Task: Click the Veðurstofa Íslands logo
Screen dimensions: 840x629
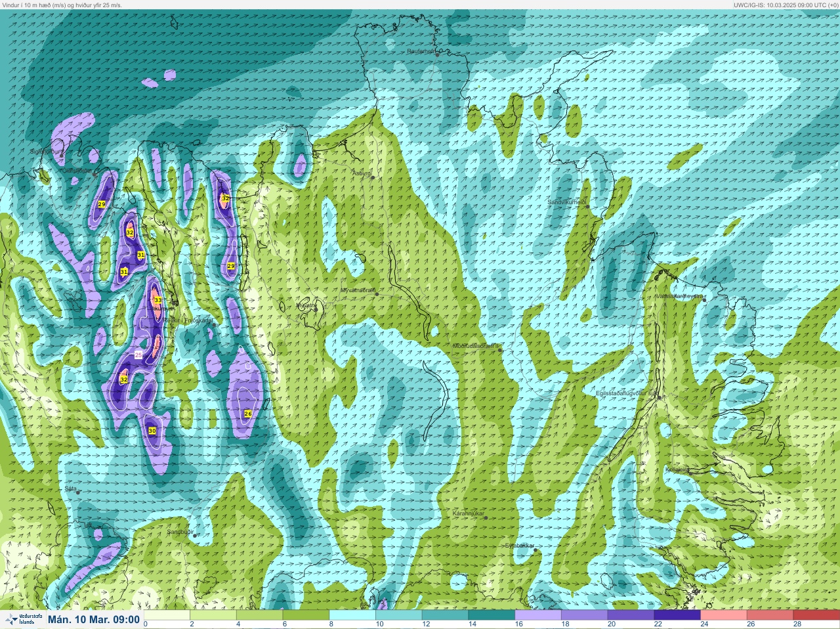Action: click(x=24, y=619)
